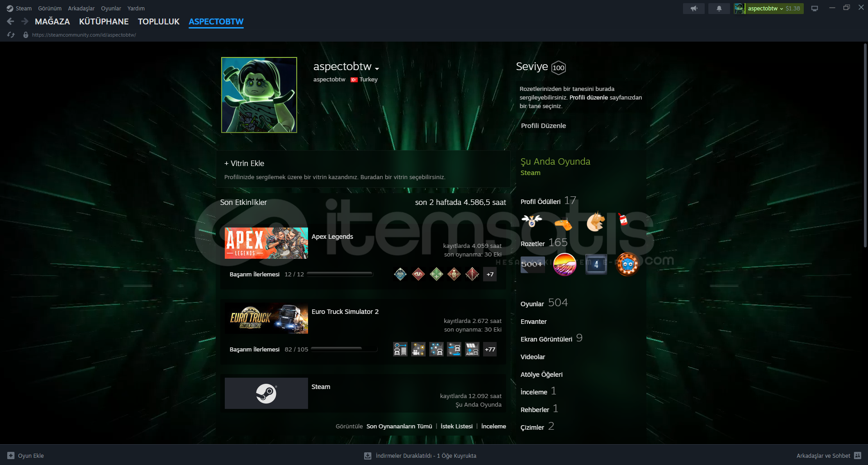The image size is (868, 465).
Task: Switch to the KÜTÜPHANE tab
Action: point(104,21)
